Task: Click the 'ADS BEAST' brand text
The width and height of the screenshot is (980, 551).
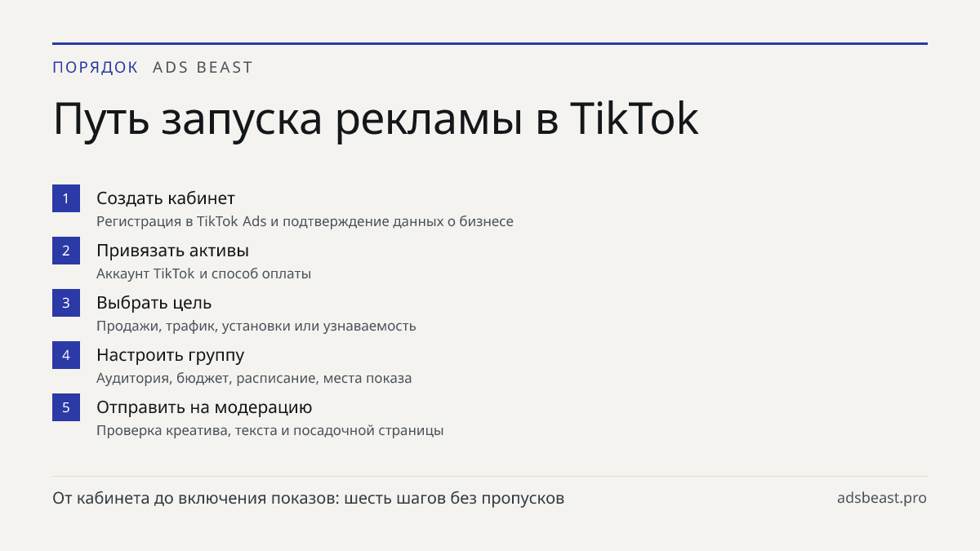Action: click(x=203, y=68)
